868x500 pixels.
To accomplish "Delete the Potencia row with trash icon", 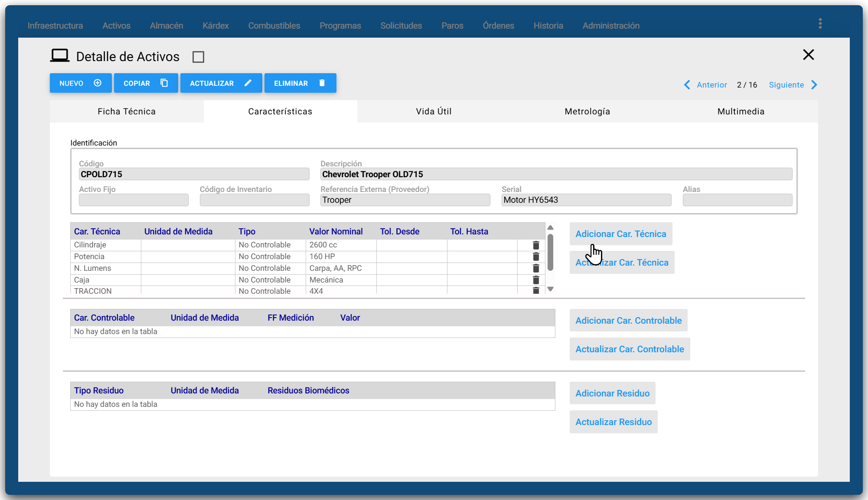I will point(536,256).
